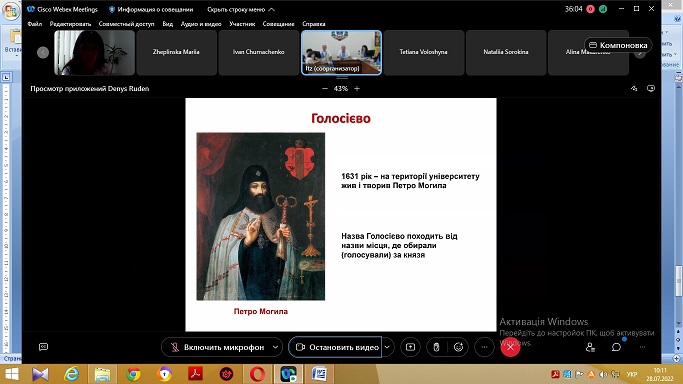Viewport: 683px width, 384px height.
Task: Switch to Webex app in taskbar
Action: click(x=288, y=374)
